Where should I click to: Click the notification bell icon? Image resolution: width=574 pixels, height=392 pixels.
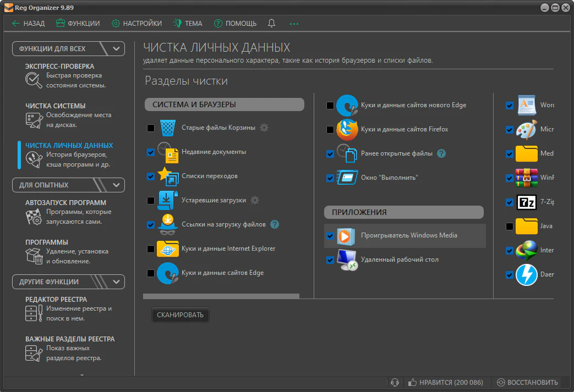[x=271, y=24]
